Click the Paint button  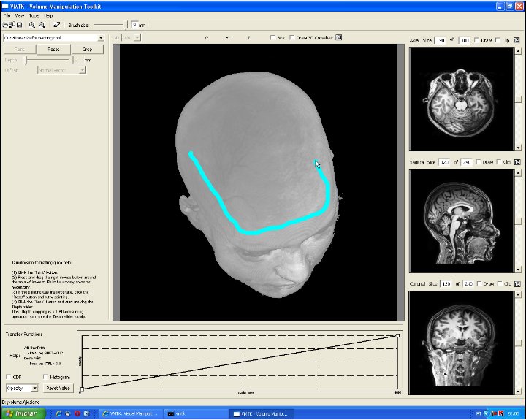(x=20, y=50)
